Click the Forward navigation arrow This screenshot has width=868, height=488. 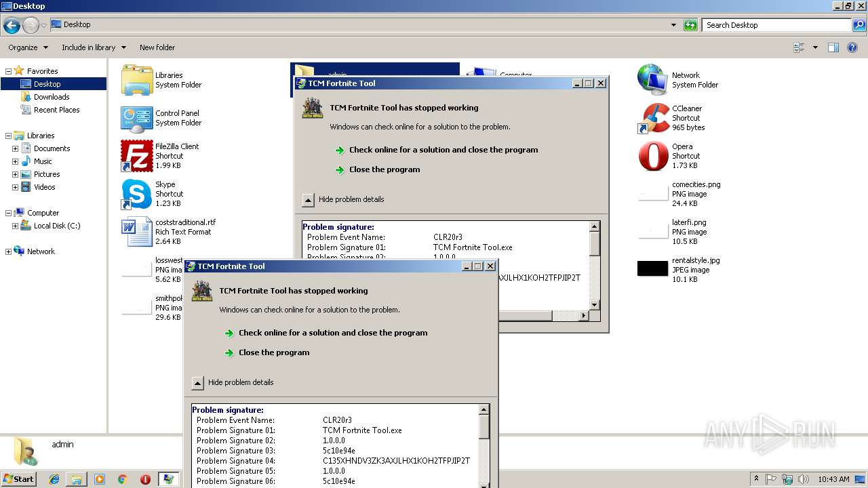31,26
